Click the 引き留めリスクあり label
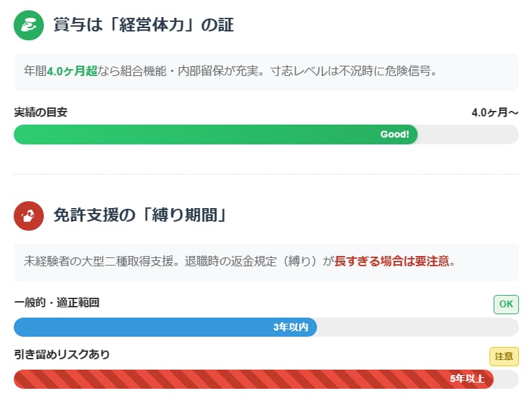The image size is (532, 410). click(62, 355)
